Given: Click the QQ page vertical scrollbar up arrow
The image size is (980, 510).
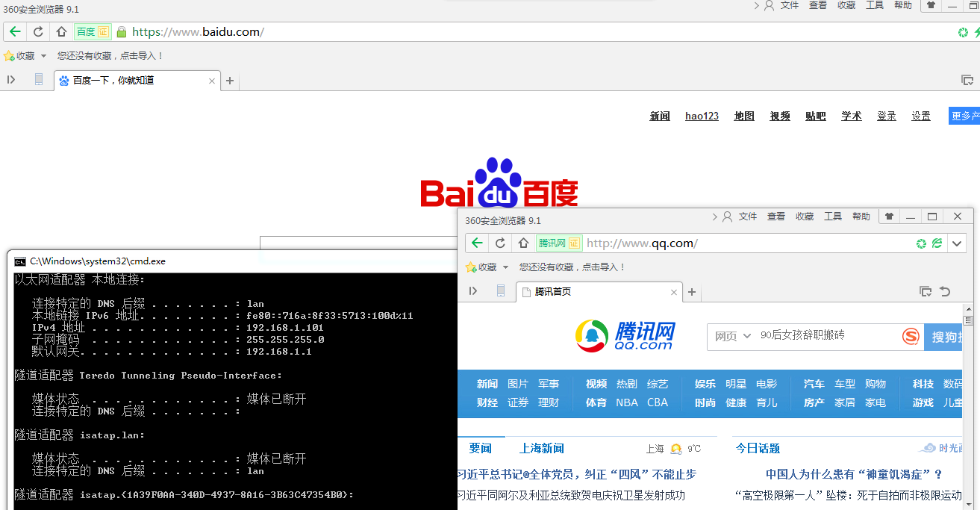Looking at the screenshot, I should 969,308.
